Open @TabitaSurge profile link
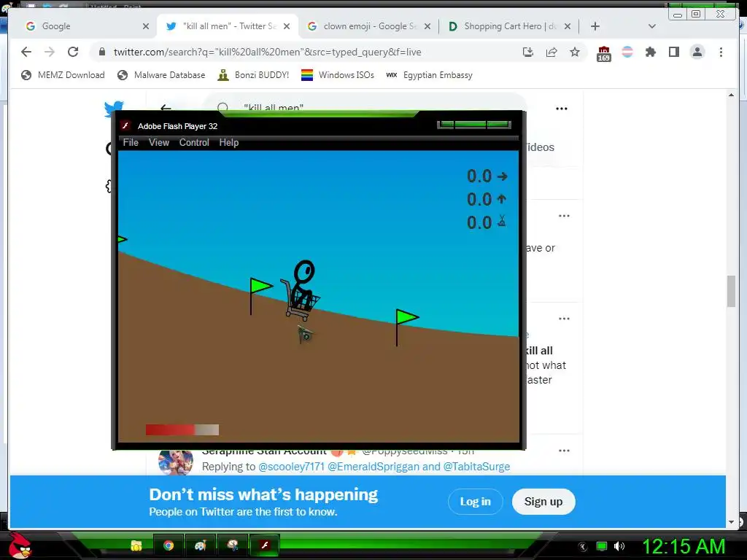Screen dimensions: 747x560 point(476,467)
